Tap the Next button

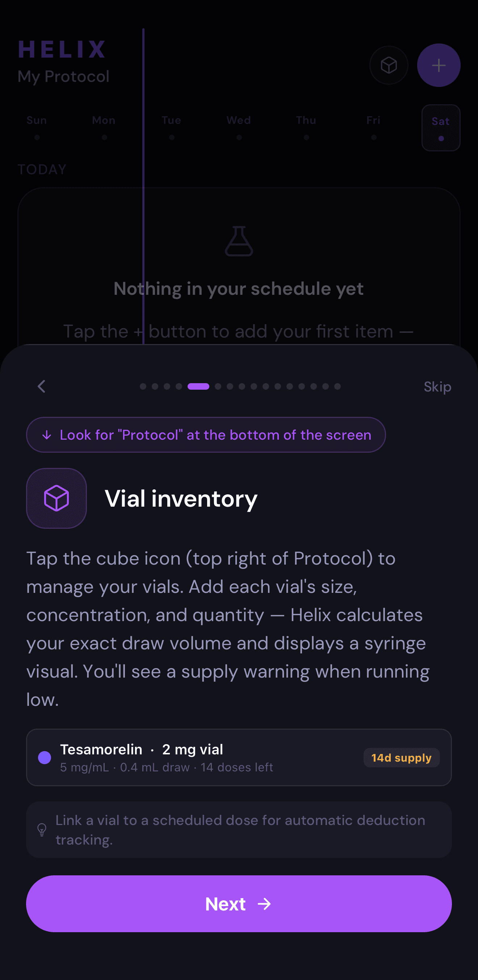[x=239, y=904]
